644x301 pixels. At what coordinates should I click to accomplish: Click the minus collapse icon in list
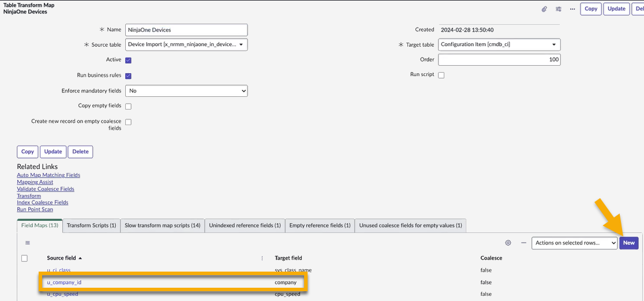click(523, 243)
